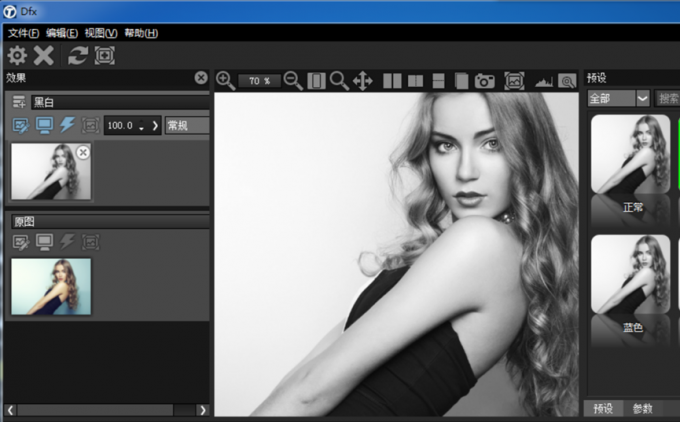Open the 编辑(E) menu
This screenshot has height=422, width=680.
coord(62,33)
